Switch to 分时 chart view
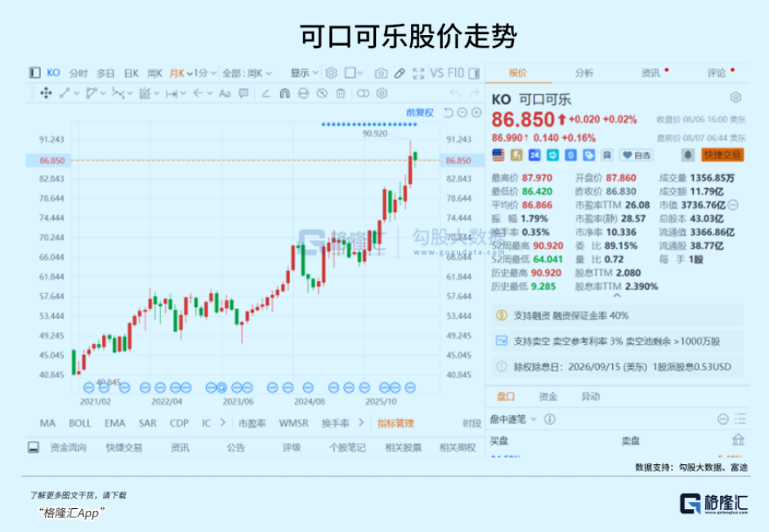Image resolution: width=769 pixels, height=532 pixels. click(x=78, y=73)
